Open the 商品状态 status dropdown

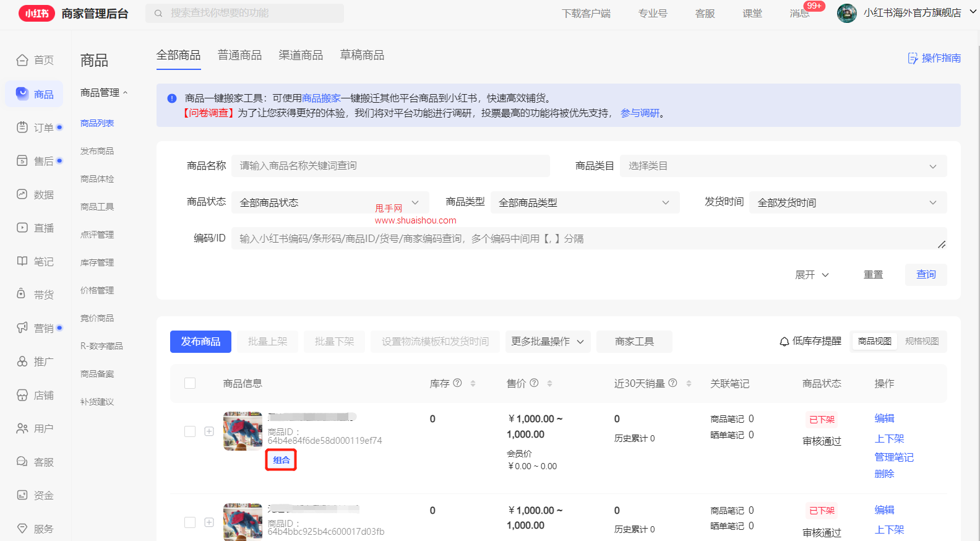tap(330, 202)
